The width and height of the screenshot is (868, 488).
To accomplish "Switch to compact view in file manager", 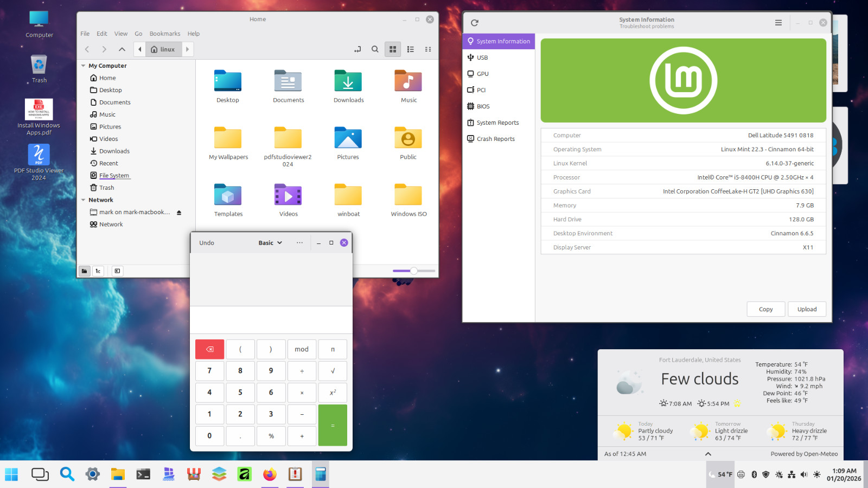I will click(x=428, y=49).
